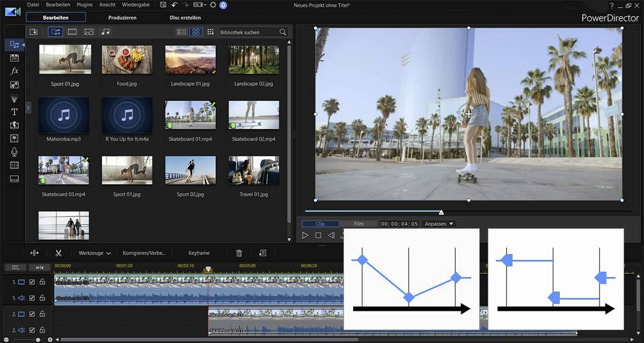Toggle track 2 audio enable checkbox
644x343 pixels.
(32, 330)
